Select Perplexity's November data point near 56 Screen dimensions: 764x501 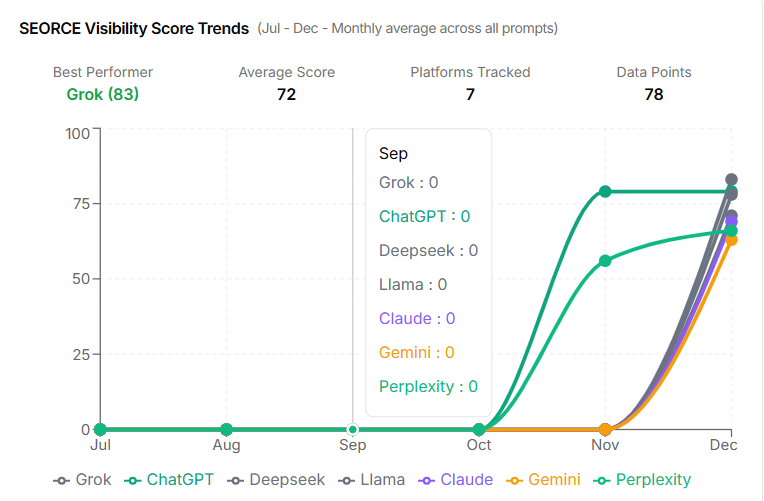tap(605, 261)
